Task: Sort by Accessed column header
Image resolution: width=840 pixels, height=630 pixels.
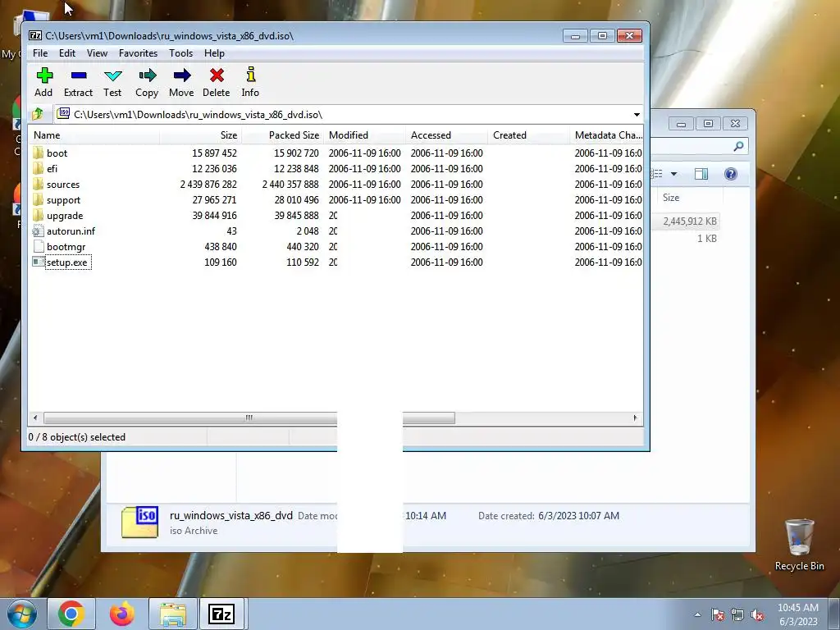Action: click(x=447, y=135)
